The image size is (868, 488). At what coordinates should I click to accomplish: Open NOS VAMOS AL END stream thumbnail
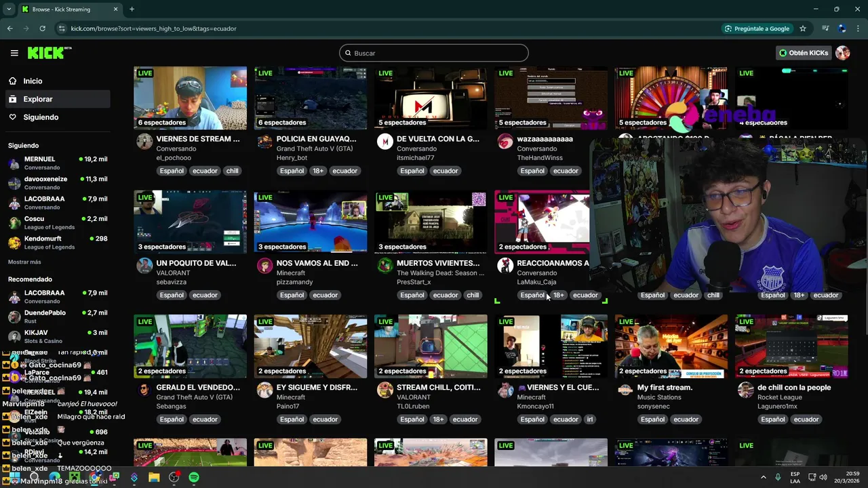click(311, 222)
